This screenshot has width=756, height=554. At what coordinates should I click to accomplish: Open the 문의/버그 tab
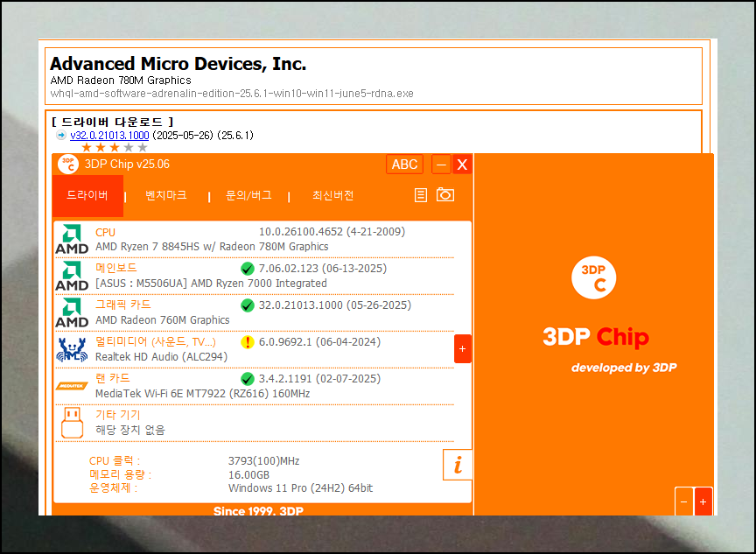coord(248,195)
